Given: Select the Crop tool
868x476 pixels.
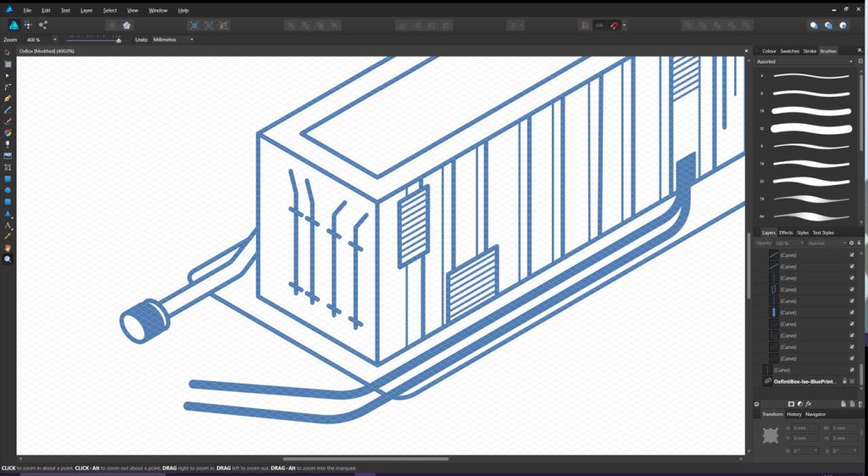Looking at the screenshot, I should [x=8, y=167].
